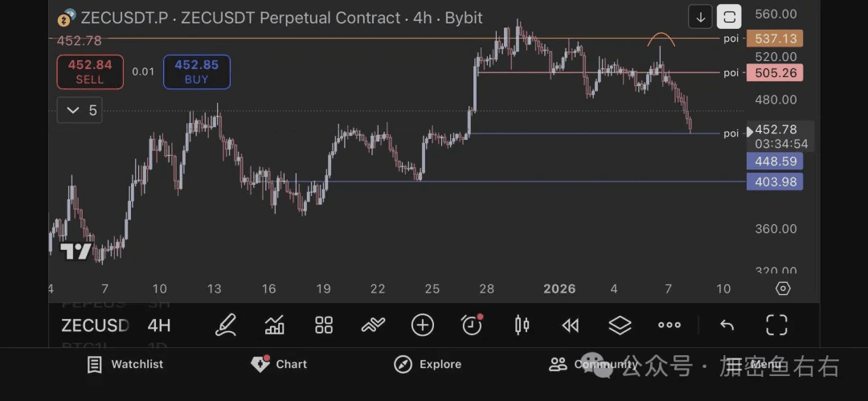Tap the red SELL 452.84 button
This screenshot has height=401, width=868.
[x=90, y=72]
